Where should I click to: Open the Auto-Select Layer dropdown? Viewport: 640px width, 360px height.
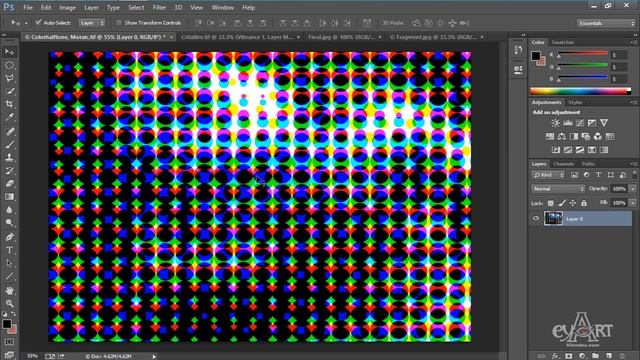point(92,23)
